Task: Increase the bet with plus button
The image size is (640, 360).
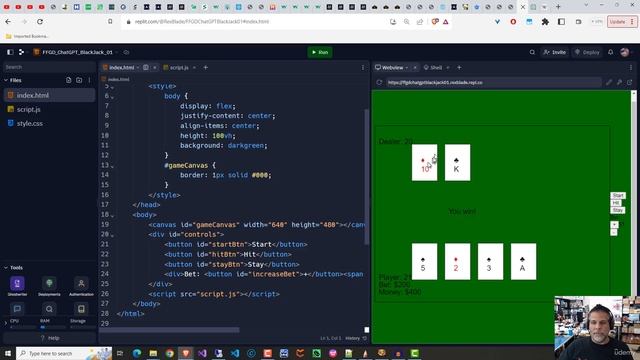Action: (x=614, y=224)
